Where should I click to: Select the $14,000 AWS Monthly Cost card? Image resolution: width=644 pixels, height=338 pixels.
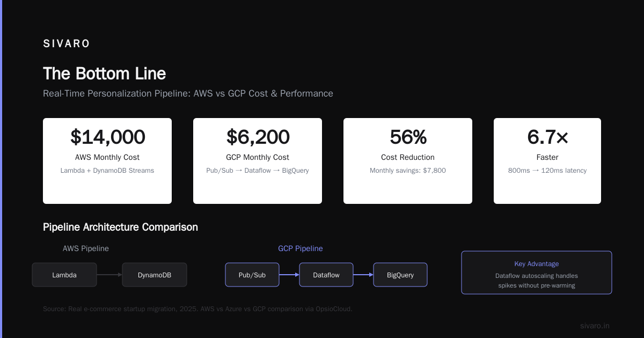107,161
